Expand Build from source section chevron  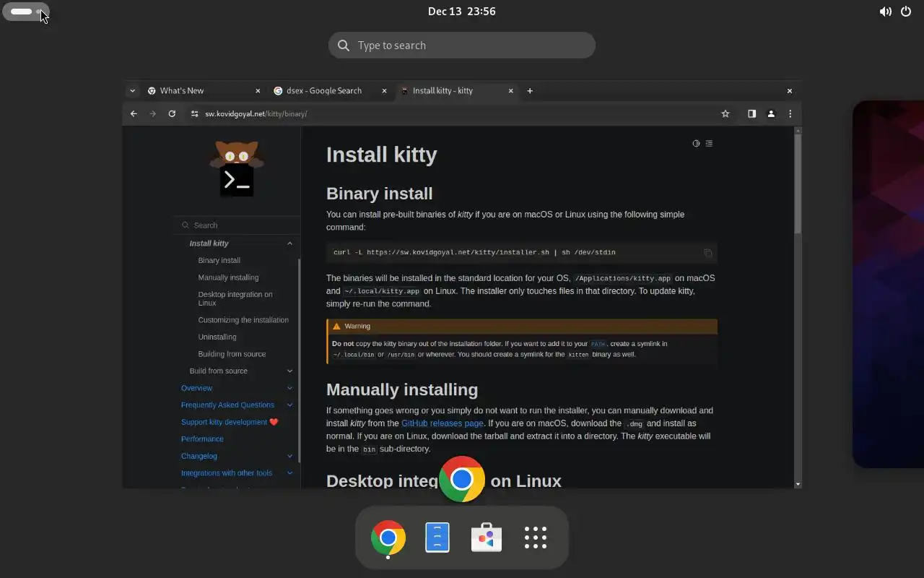[x=289, y=371]
